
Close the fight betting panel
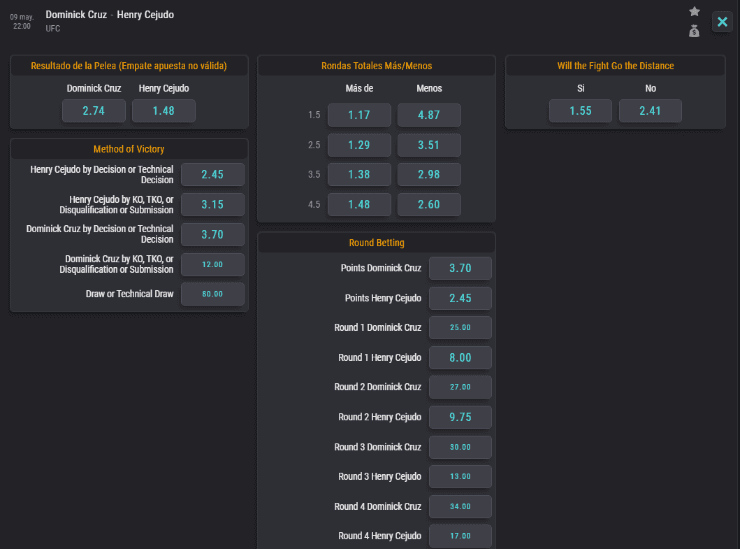722,22
